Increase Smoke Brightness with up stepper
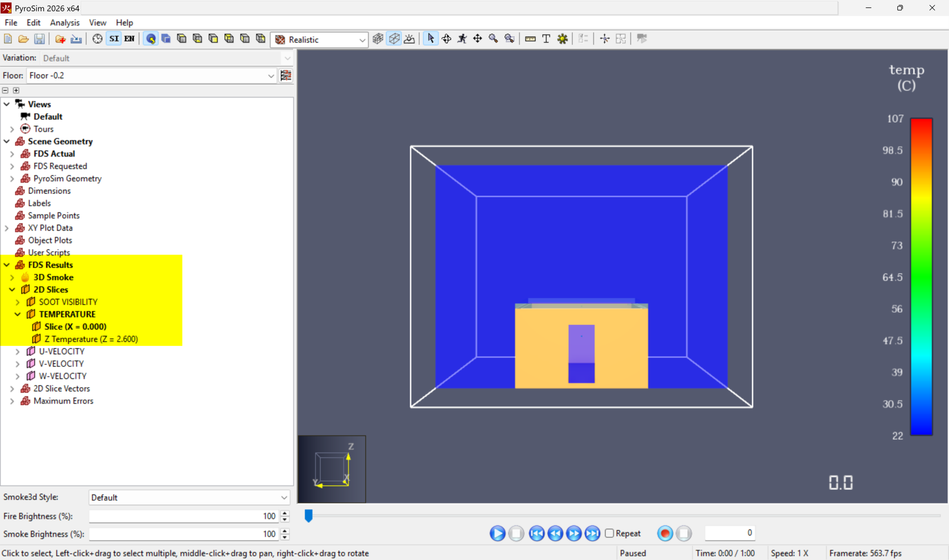Image resolution: width=949 pixels, height=560 pixels. 285,531
